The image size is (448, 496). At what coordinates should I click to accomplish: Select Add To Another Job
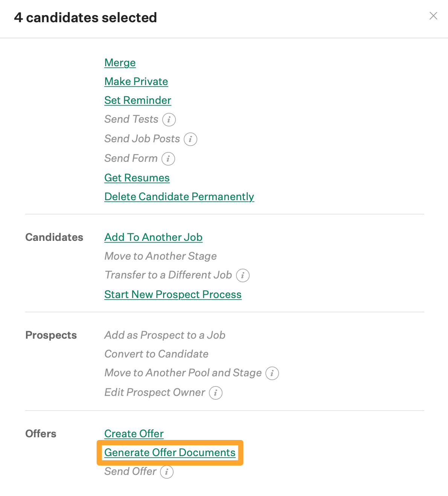click(154, 237)
